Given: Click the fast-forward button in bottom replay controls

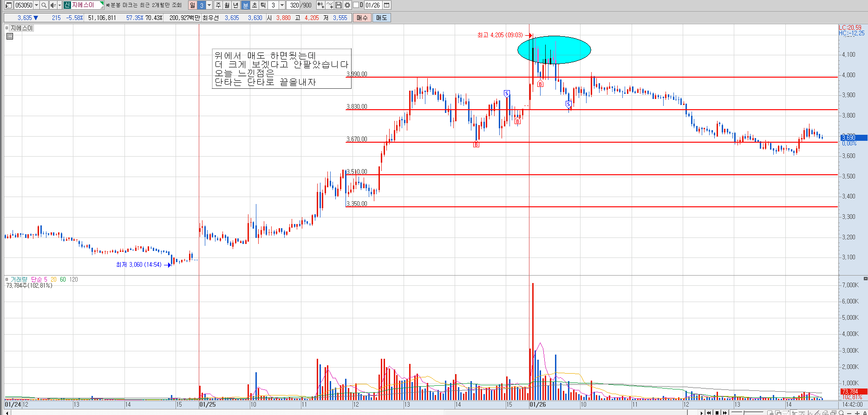Looking at the screenshot, I should pos(725,413).
